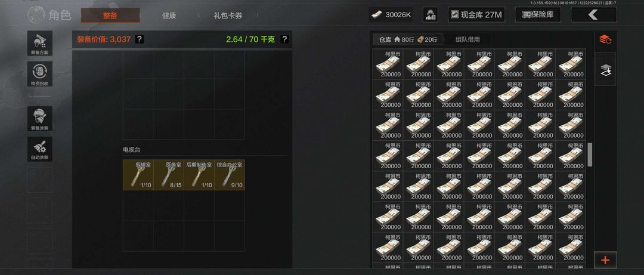This screenshot has width=644, height=275.
Task: Click the back arrow button
Action: coord(593,15)
